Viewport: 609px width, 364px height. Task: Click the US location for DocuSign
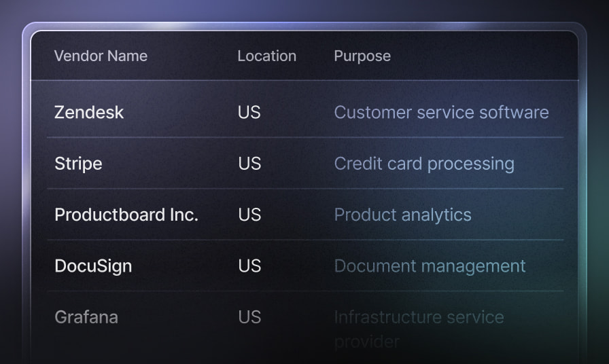[249, 266]
